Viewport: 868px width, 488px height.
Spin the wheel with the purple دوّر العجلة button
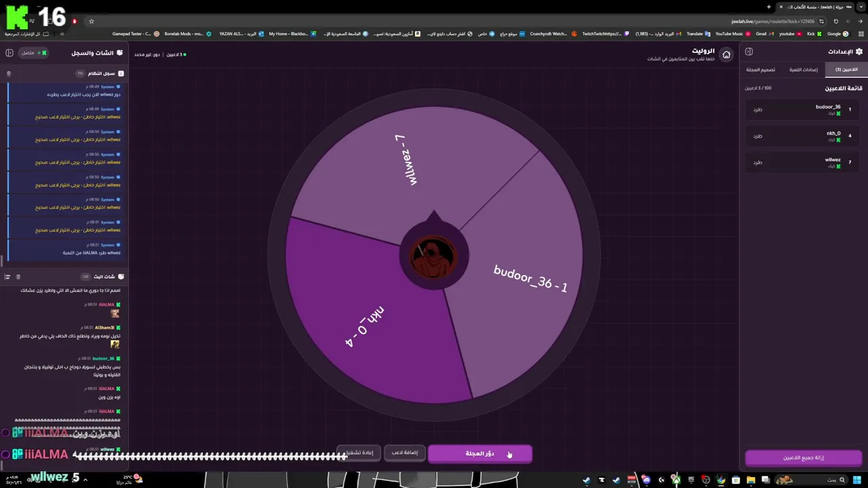tap(480, 453)
